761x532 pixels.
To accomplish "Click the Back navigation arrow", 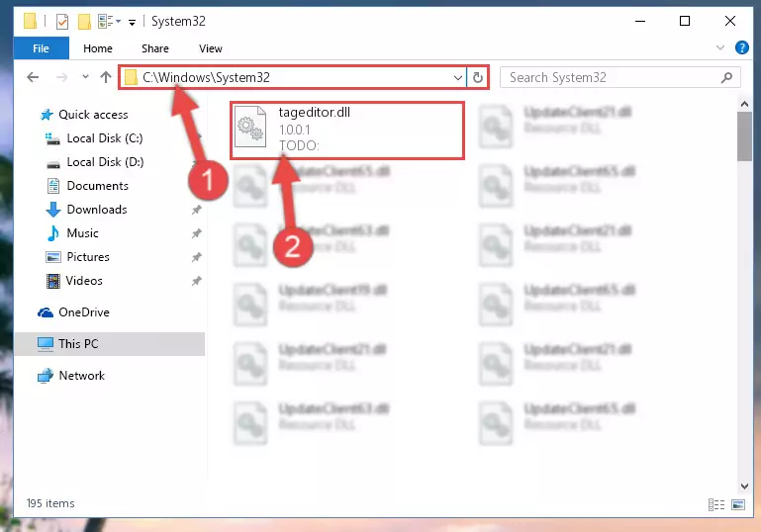I will click(33, 77).
